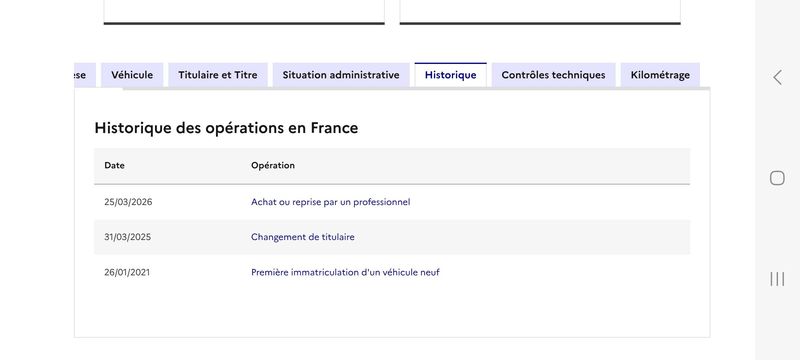Click the Changement de titulaire operation
800x360 pixels.
tap(303, 237)
